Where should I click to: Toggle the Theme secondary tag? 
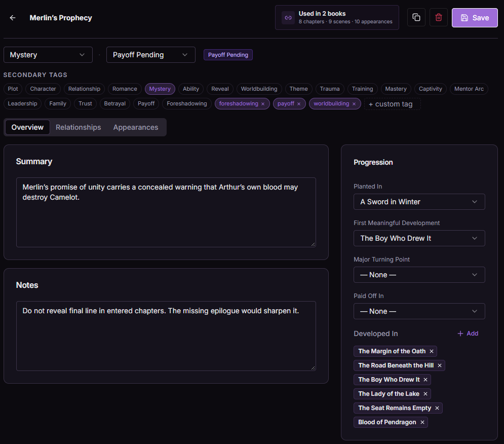[299, 89]
